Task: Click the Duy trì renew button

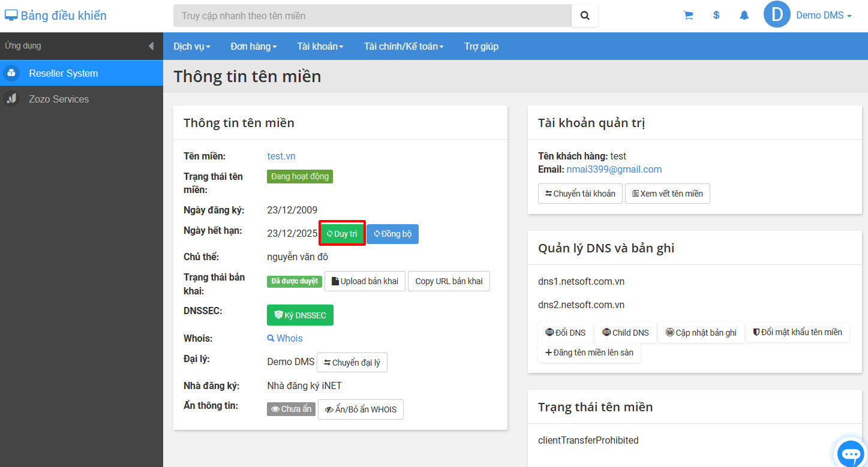Action: point(342,234)
